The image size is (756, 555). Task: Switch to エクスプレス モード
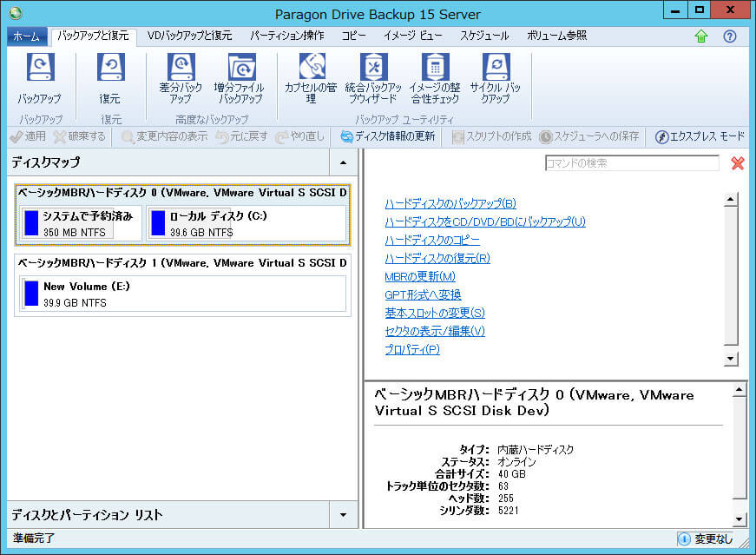point(700,136)
